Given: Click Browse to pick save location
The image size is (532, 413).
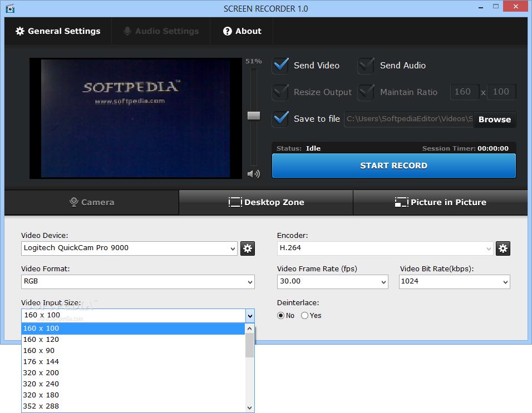Looking at the screenshot, I should [x=495, y=120].
